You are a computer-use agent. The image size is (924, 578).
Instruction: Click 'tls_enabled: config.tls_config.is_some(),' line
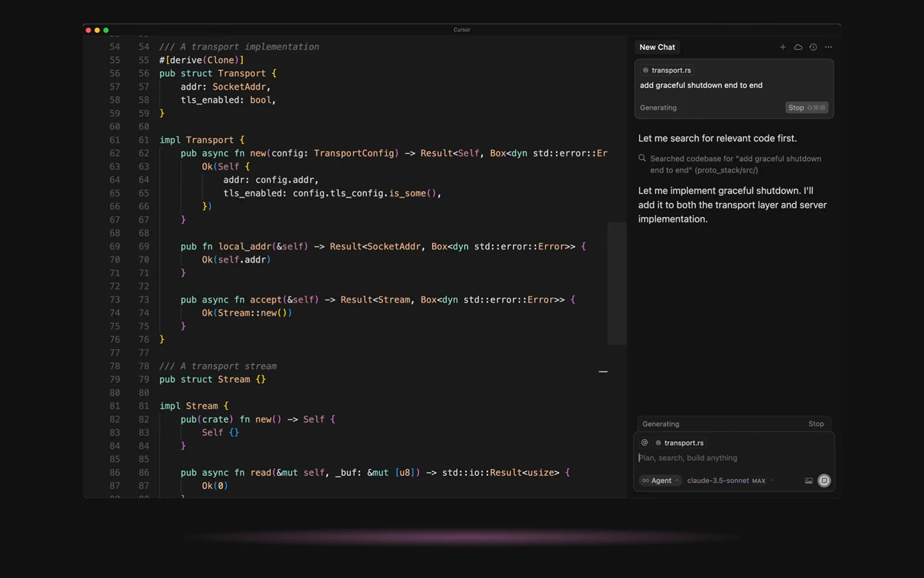pos(332,193)
